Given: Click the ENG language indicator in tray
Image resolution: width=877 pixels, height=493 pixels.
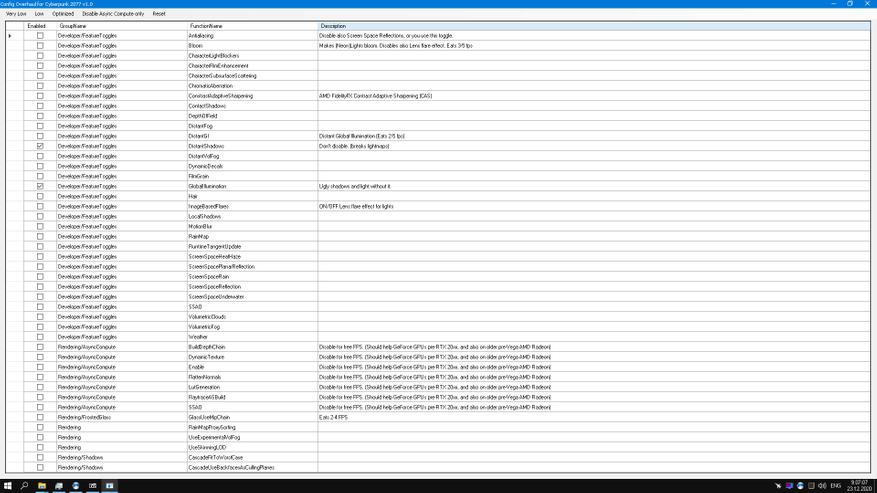Looking at the screenshot, I should [836, 486].
